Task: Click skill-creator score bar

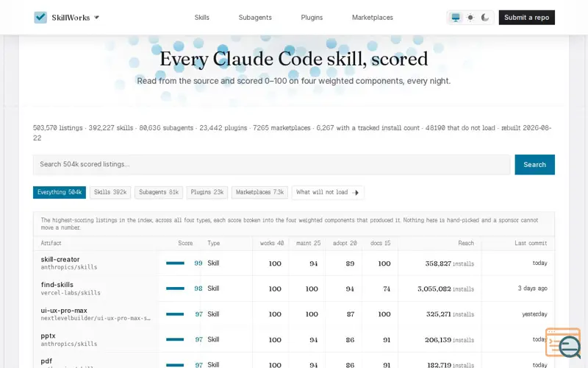Action: (175, 263)
